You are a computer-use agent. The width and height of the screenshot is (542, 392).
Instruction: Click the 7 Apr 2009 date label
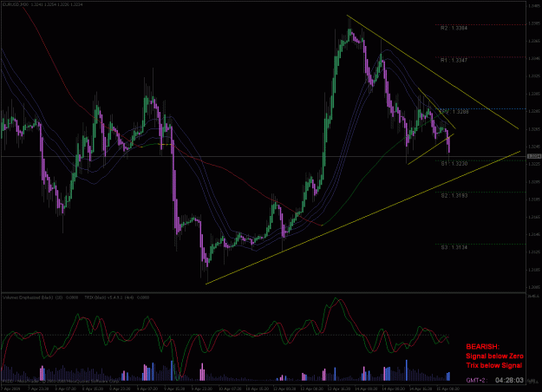click(10, 389)
